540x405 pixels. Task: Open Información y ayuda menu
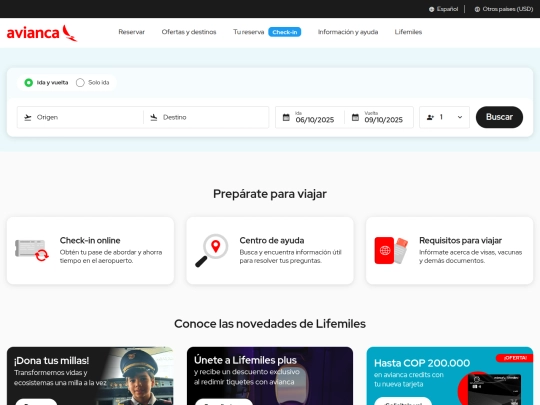pos(348,32)
